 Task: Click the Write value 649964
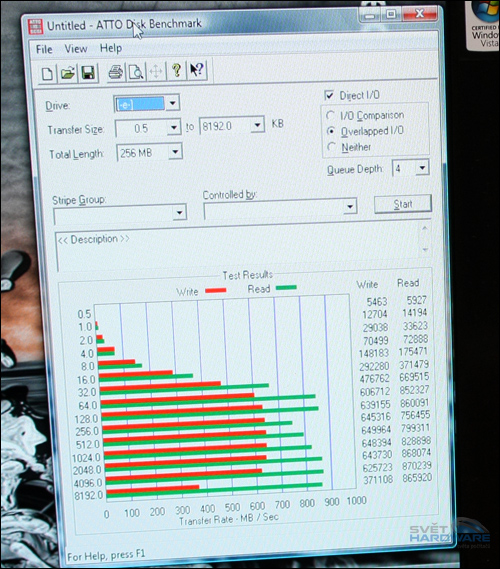click(376, 430)
